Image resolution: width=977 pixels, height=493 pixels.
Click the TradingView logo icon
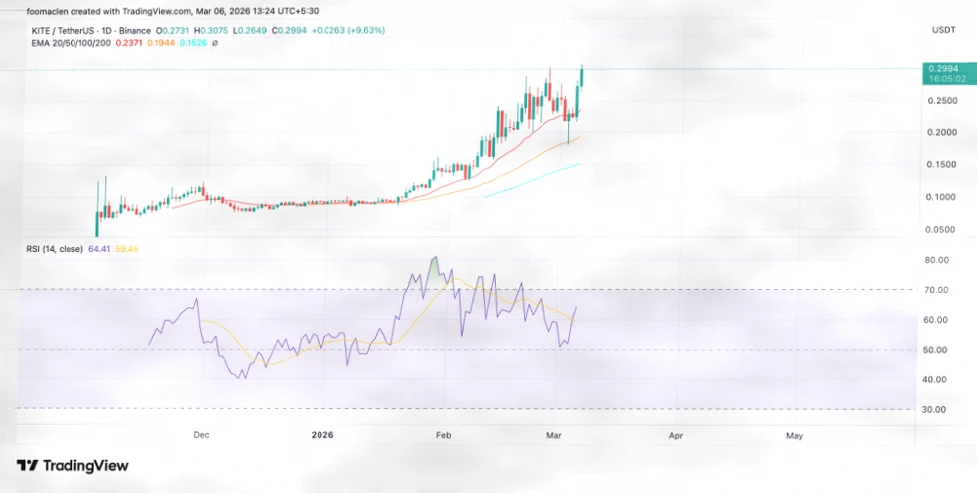pyautogui.click(x=27, y=465)
